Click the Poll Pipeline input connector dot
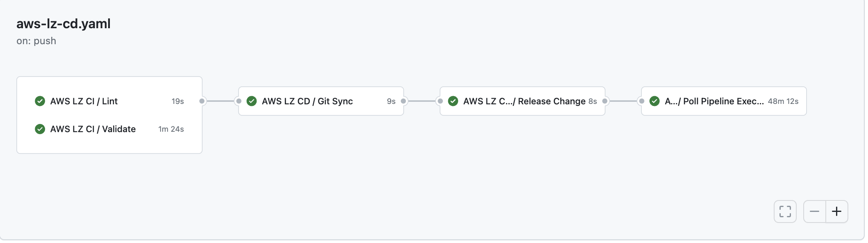868x243 pixels. pos(641,101)
